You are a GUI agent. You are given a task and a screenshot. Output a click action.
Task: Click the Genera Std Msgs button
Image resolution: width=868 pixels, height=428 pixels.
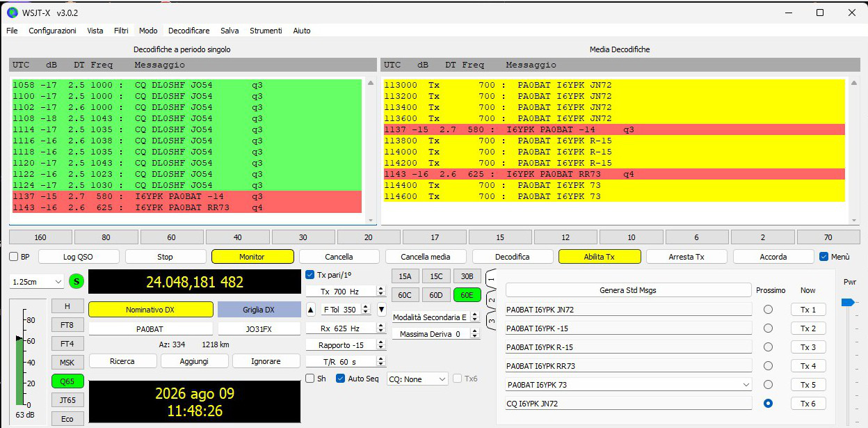(x=628, y=290)
